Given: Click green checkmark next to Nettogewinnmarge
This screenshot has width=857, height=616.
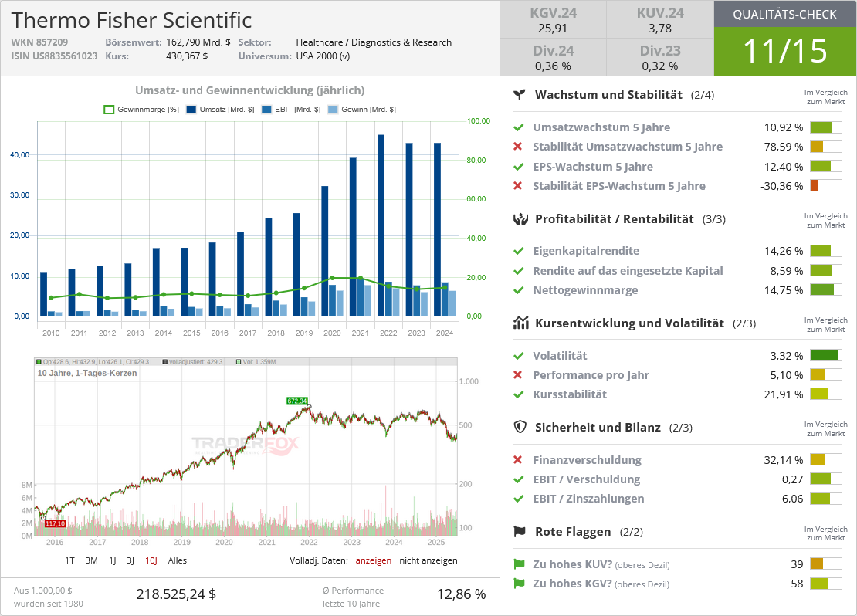Looking at the screenshot, I should click(x=519, y=290).
